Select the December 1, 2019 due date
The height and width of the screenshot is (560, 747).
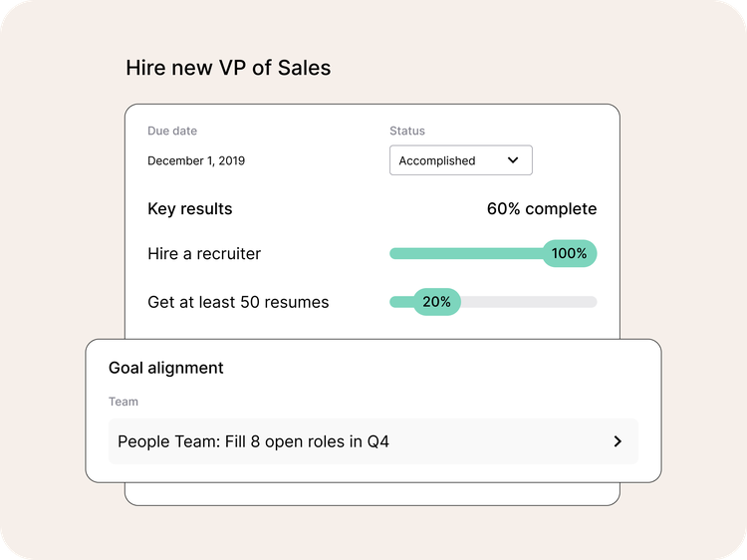click(x=196, y=160)
